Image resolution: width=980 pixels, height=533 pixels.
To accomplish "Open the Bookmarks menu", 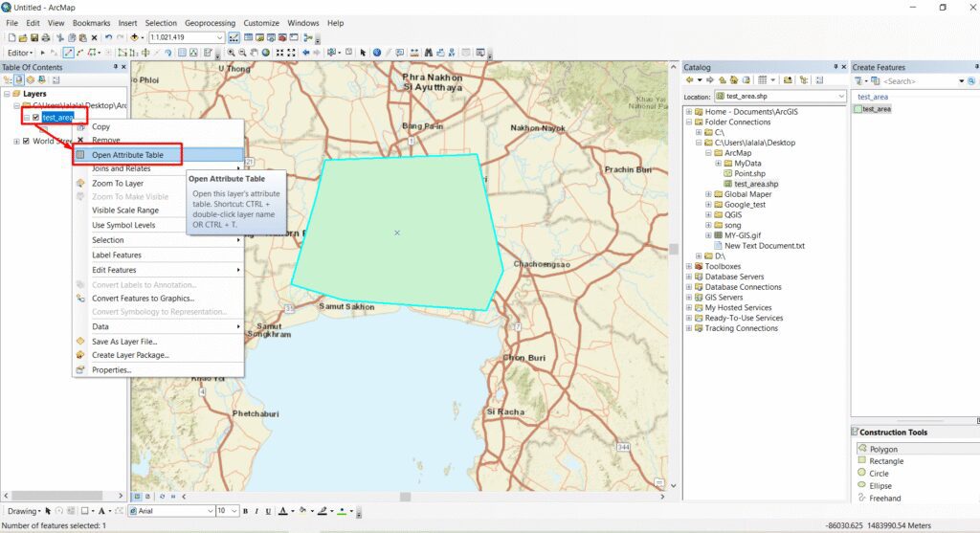I will coord(91,23).
